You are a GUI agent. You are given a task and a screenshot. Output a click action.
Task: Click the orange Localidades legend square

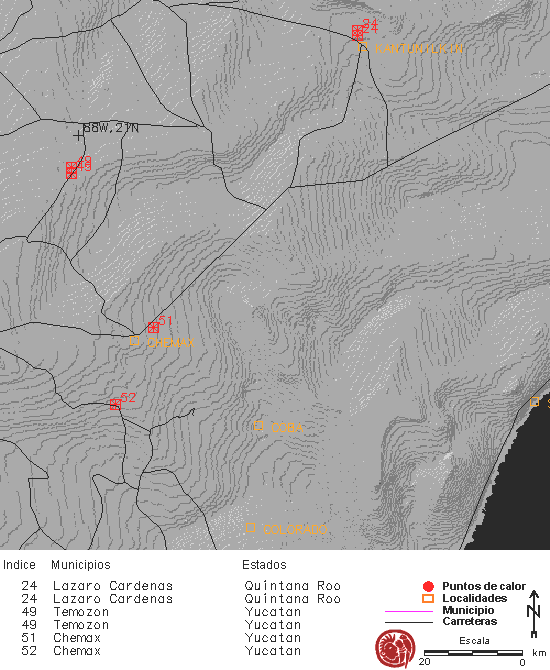[x=428, y=598]
